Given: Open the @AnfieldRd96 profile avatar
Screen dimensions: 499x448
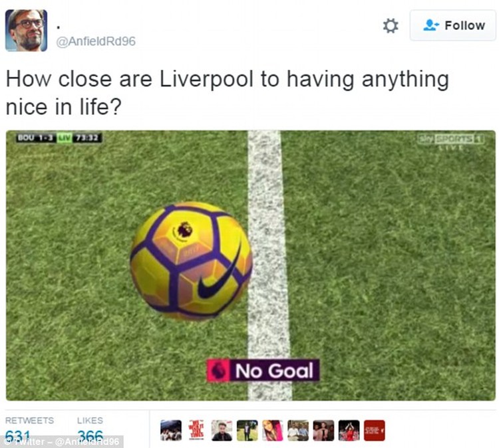Looking at the screenshot, I should [x=27, y=30].
